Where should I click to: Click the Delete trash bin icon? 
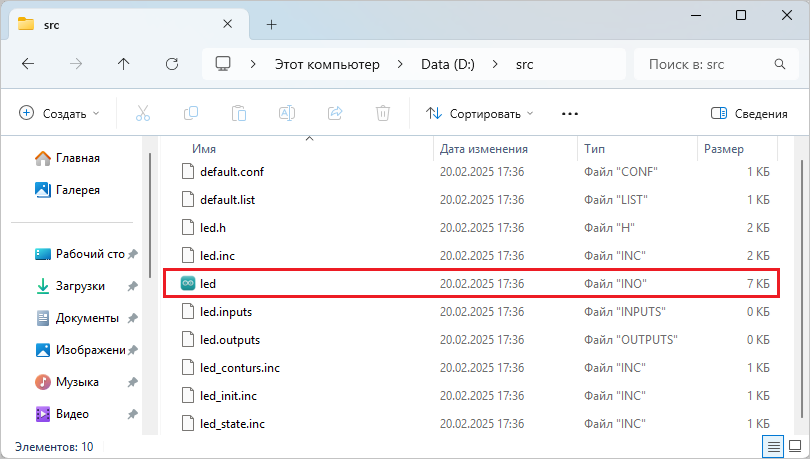click(382, 113)
